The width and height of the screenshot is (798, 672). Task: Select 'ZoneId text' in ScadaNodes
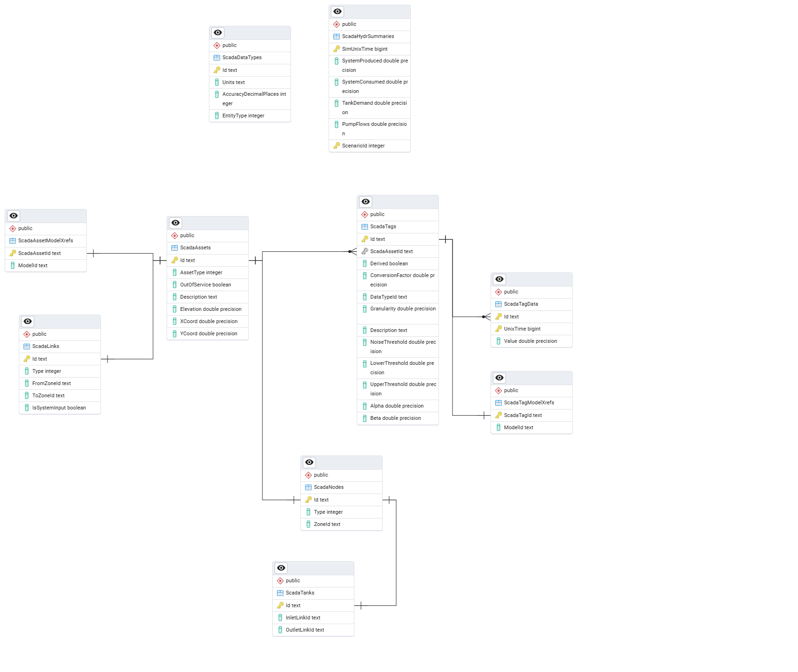point(341,524)
